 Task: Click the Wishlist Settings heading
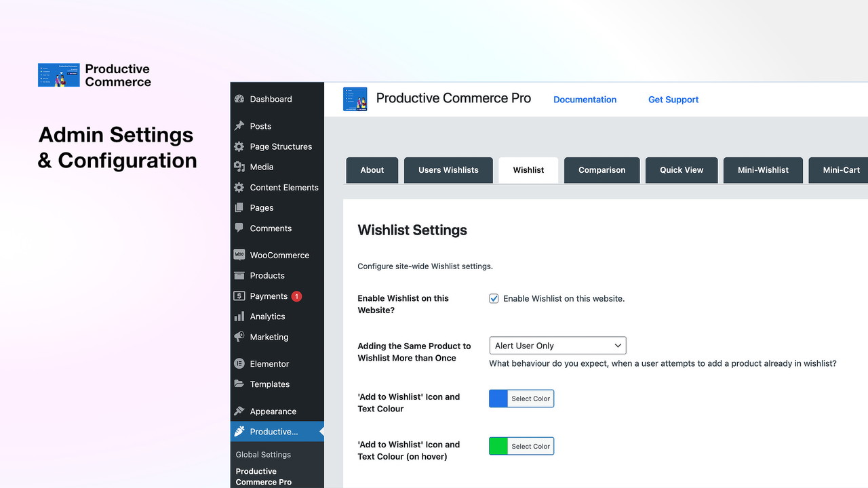click(412, 230)
